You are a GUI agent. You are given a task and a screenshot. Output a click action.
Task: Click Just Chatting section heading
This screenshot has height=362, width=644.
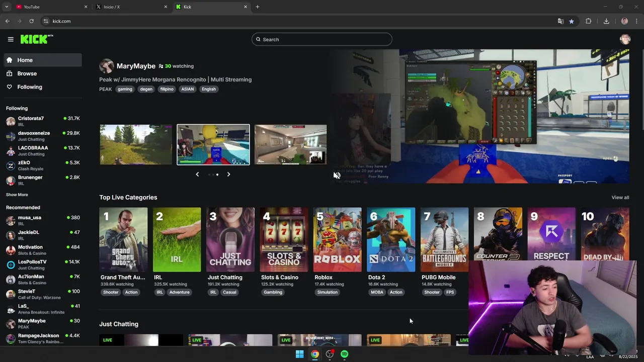tap(119, 324)
